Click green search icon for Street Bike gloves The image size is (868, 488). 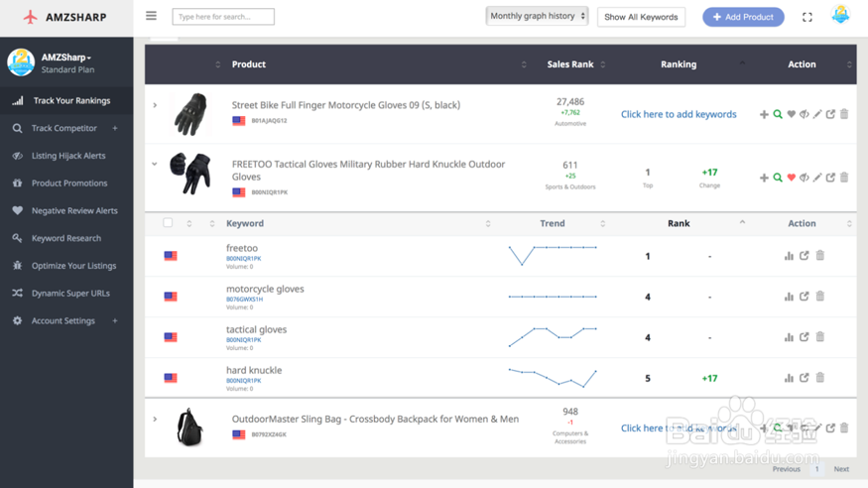[778, 114]
